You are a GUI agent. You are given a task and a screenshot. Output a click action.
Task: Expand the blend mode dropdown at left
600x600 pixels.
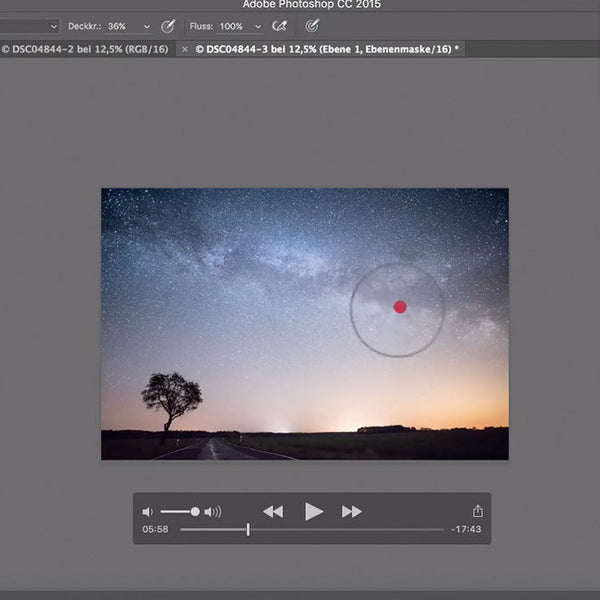[x=53, y=26]
